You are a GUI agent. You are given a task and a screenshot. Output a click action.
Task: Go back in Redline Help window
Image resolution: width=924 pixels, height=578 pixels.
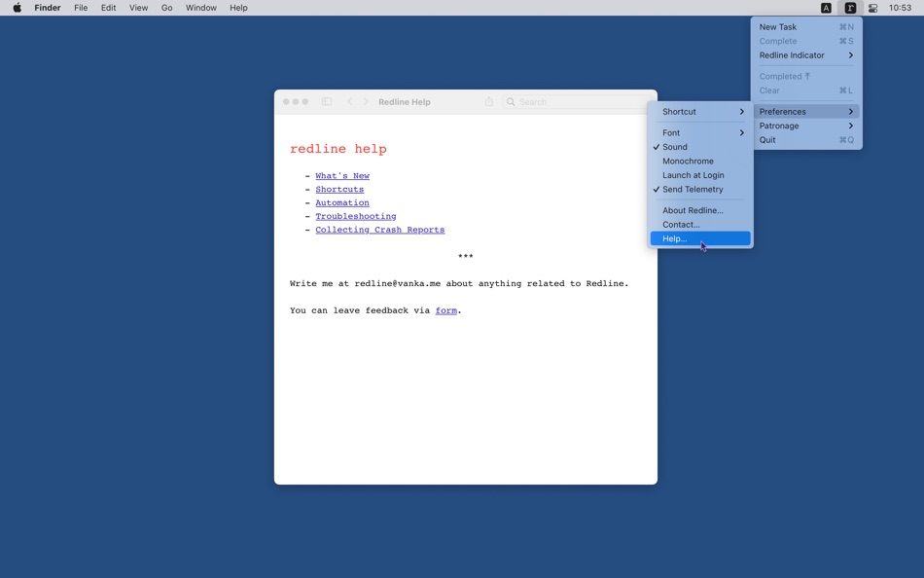click(349, 101)
